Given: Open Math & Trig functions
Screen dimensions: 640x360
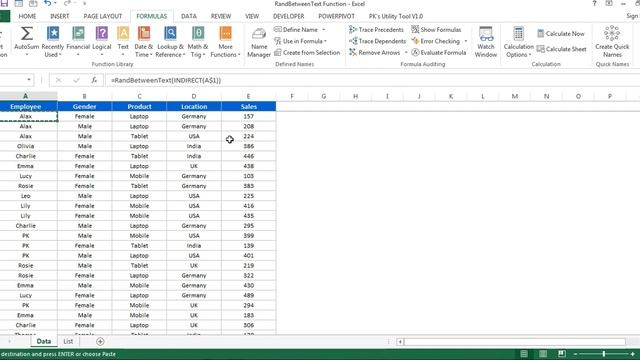Looking at the screenshot, I should [198, 42].
